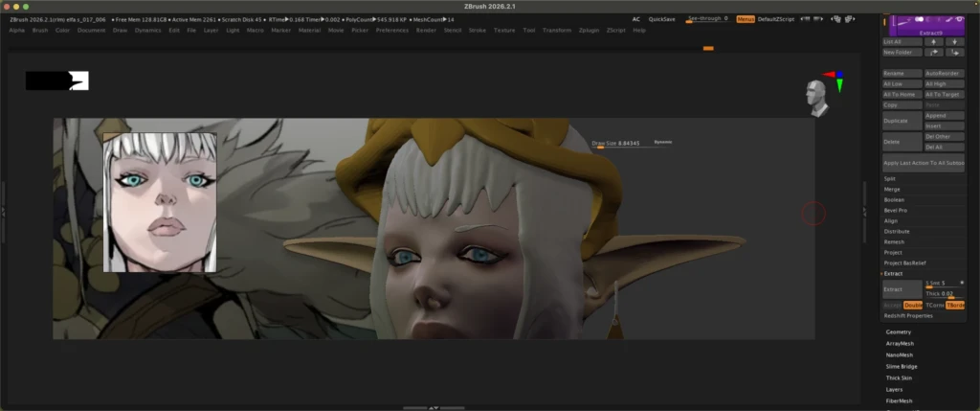Toggle the Dynamic draw size option
The height and width of the screenshot is (411, 980).
[663, 142]
